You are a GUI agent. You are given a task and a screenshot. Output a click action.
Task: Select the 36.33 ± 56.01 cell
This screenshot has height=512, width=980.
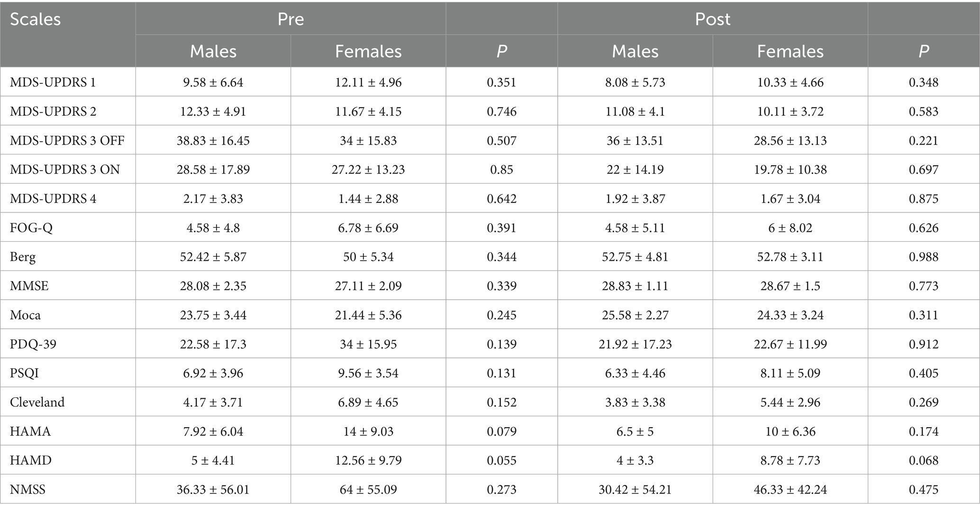(x=213, y=490)
